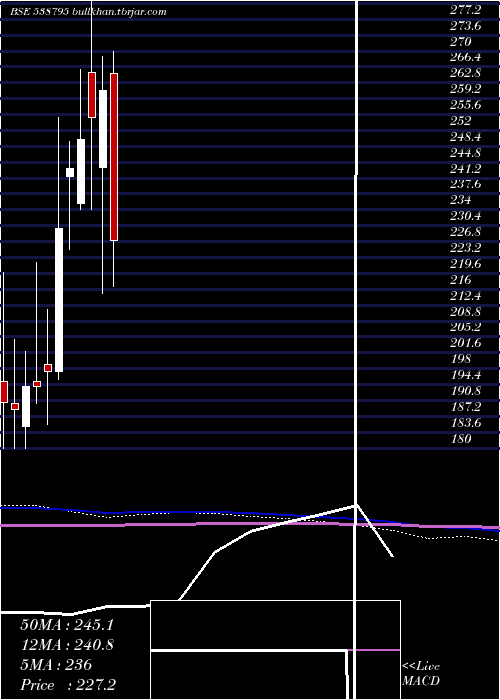Click the 216 price axis label

coord(460,279)
